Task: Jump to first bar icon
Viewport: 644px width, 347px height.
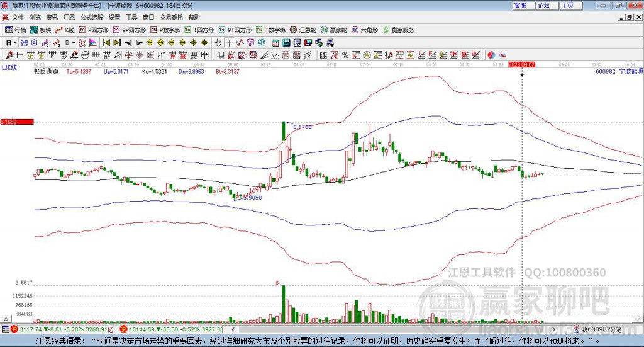Action: pos(106,43)
